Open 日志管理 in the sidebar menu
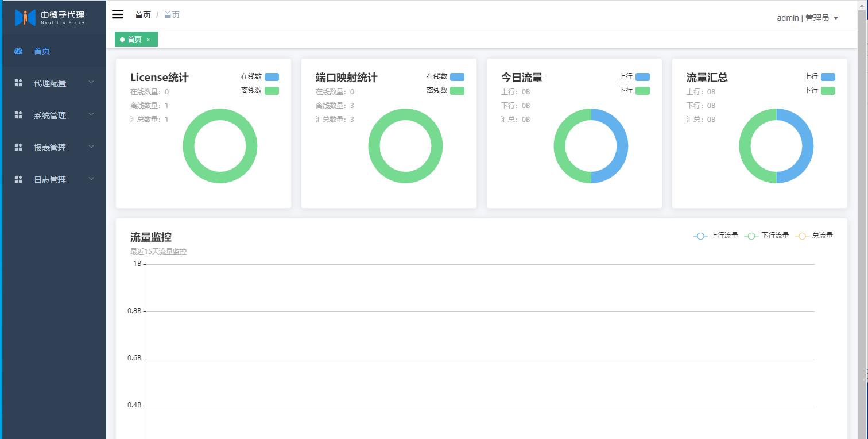This screenshot has height=439, width=868. (x=50, y=180)
